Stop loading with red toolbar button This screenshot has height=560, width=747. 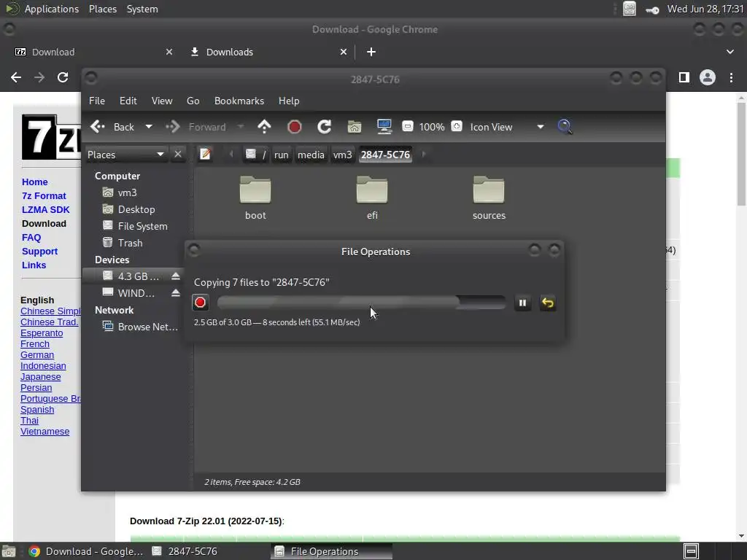pyautogui.click(x=295, y=127)
